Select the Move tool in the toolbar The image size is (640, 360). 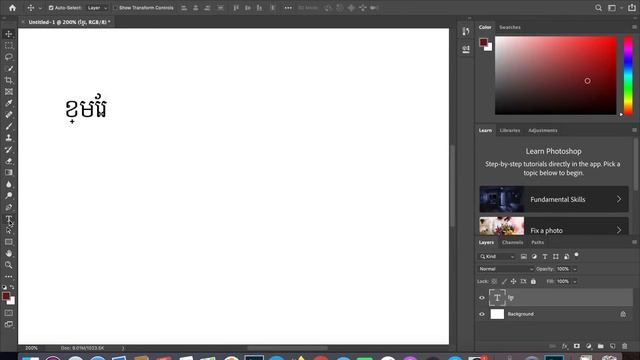[x=9, y=34]
